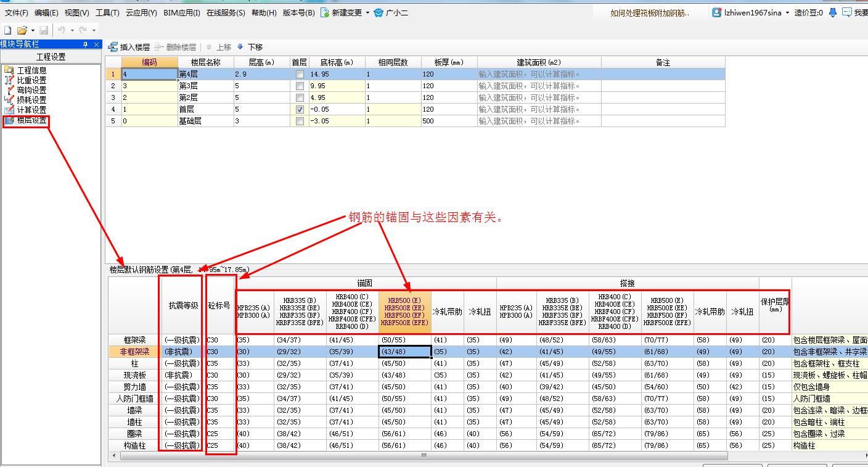Click the New file icon

pos(7,30)
